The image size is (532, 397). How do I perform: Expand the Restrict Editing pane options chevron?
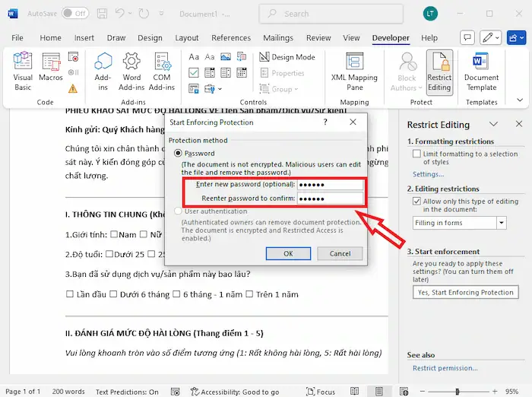[x=493, y=125]
